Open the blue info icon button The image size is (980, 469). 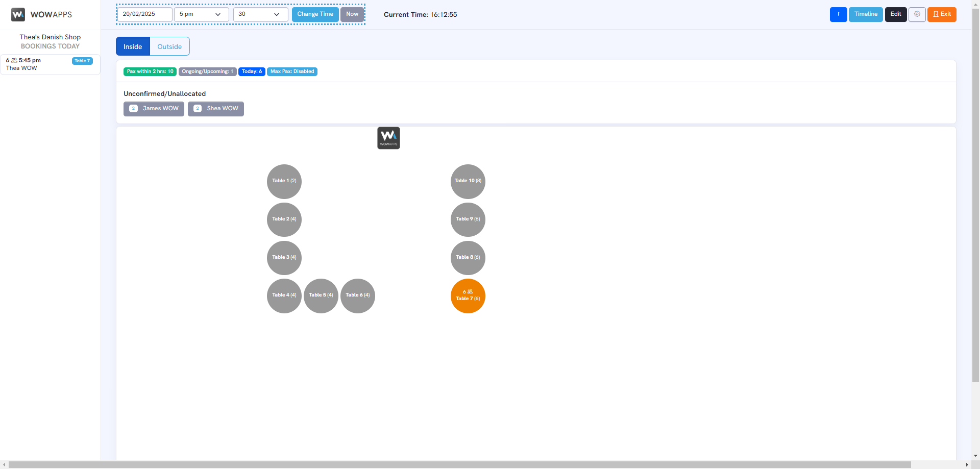838,14
